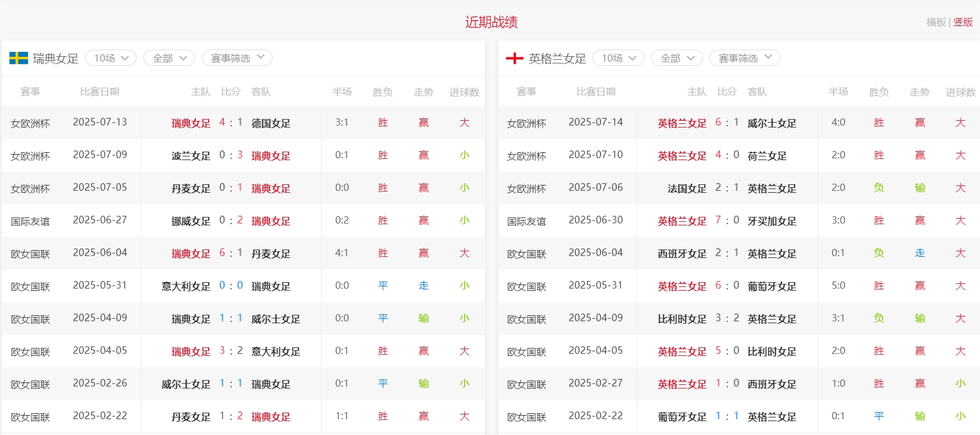Open Sweden's 赛事筛选 dropdown
980x435 pixels.
pos(237,58)
